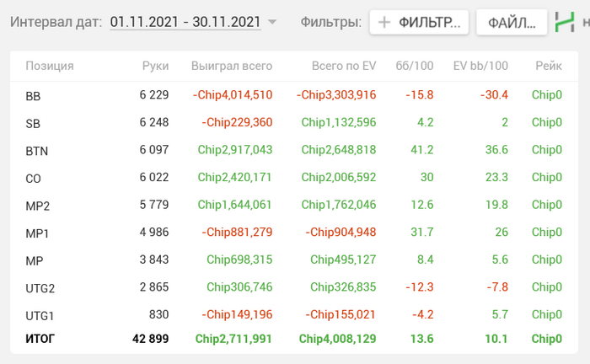Sort by Всего по EV column header
The image size is (590, 364).
point(344,66)
